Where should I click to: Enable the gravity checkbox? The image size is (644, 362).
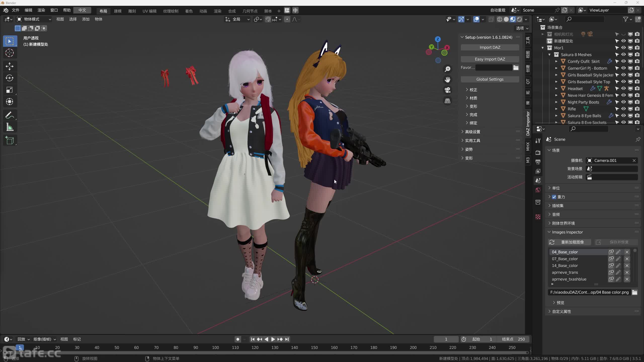click(554, 197)
